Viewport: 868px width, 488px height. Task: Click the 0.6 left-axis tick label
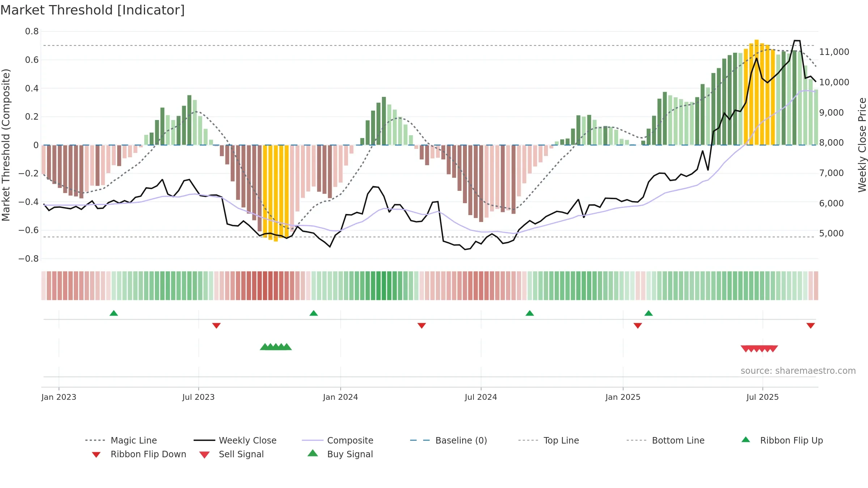pos(32,60)
